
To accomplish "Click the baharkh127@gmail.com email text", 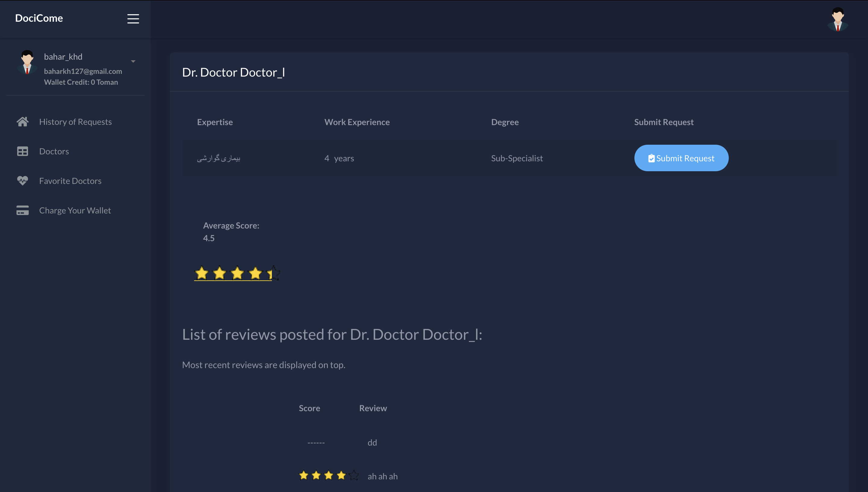I will [83, 71].
